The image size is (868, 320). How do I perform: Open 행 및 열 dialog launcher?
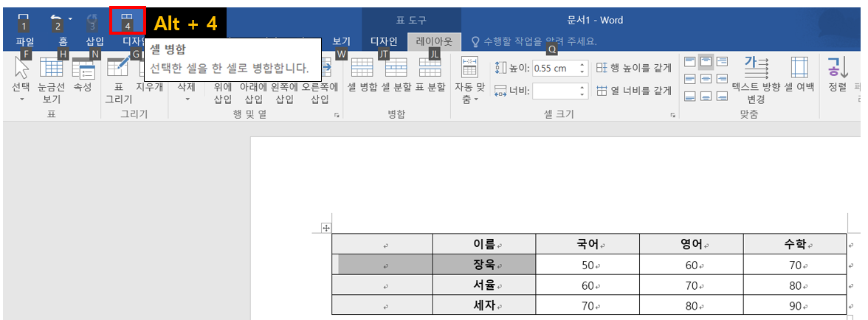(x=336, y=115)
